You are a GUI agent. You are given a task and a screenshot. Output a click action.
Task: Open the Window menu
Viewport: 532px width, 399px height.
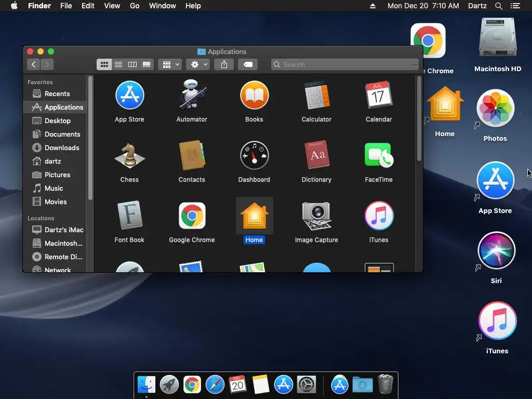click(163, 6)
